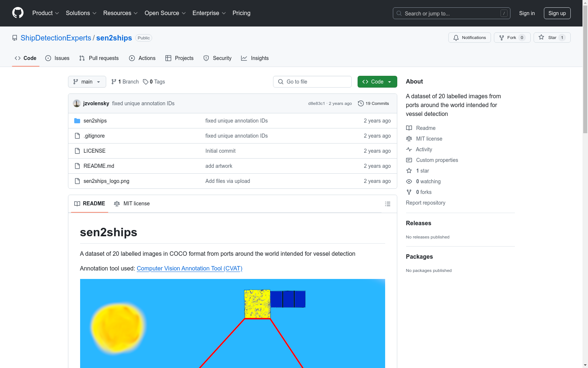Open latest commit message fixed unique annotation IDs
The width and height of the screenshot is (588, 368).
143,103
